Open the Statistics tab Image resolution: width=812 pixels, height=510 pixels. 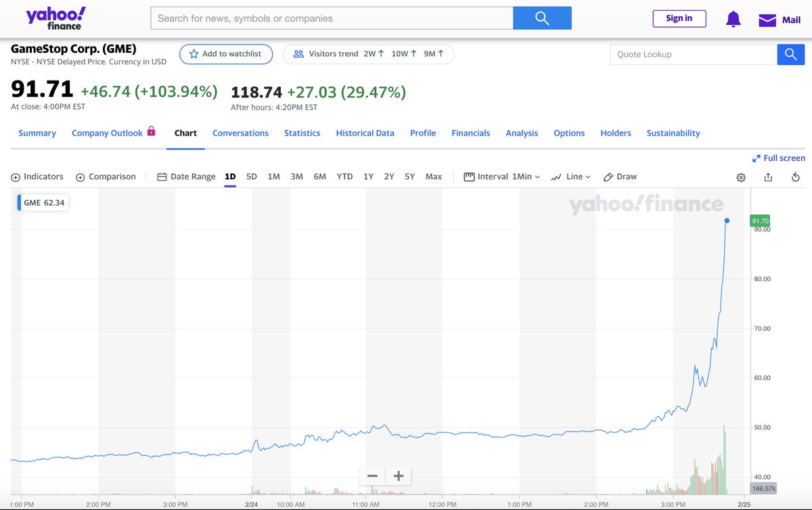pos(302,133)
